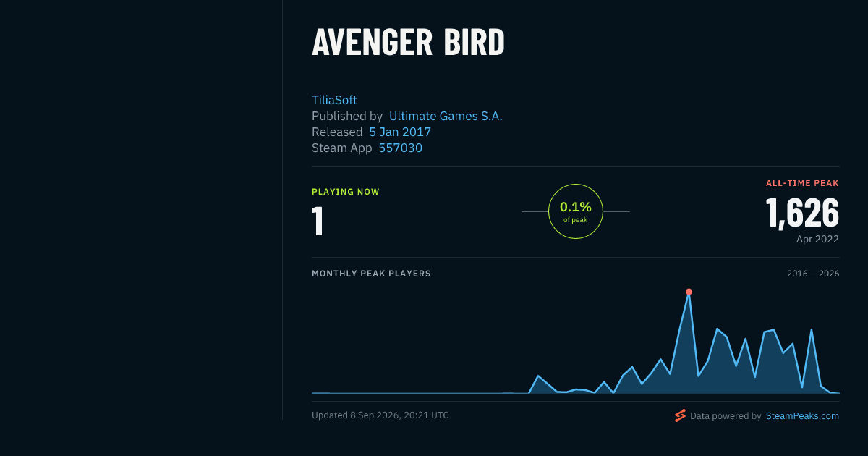Open the TiliaSoft developer link
This screenshot has height=456, width=868.
pyautogui.click(x=334, y=100)
